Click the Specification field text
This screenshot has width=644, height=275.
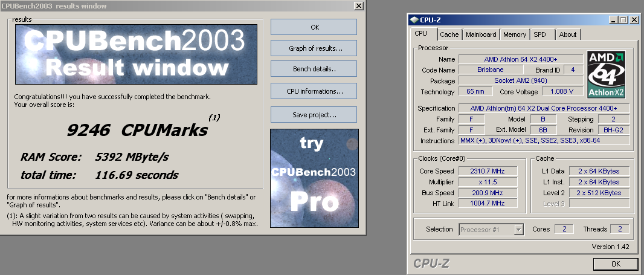pyautogui.click(x=544, y=108)
